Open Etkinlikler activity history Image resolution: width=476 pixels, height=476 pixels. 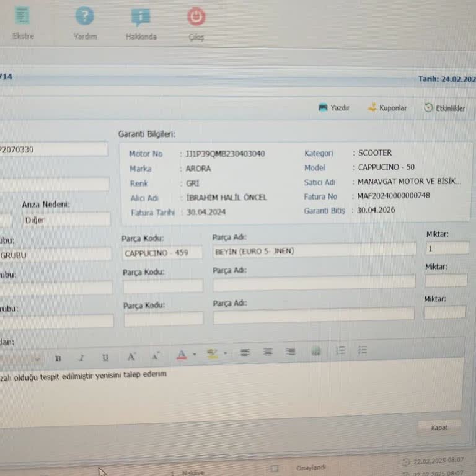(x=444, y=108)
